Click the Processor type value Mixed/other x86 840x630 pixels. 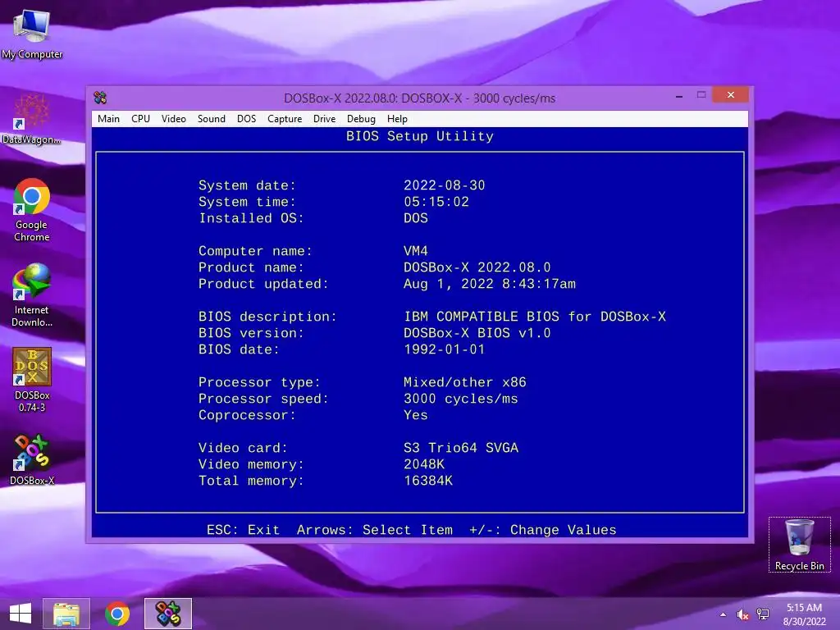click(x=465, y=382)
